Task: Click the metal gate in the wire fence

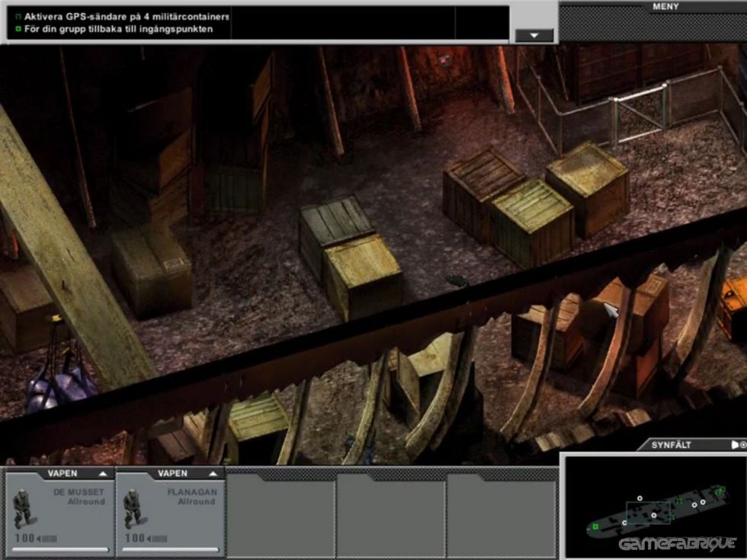Action: (641, 115)
